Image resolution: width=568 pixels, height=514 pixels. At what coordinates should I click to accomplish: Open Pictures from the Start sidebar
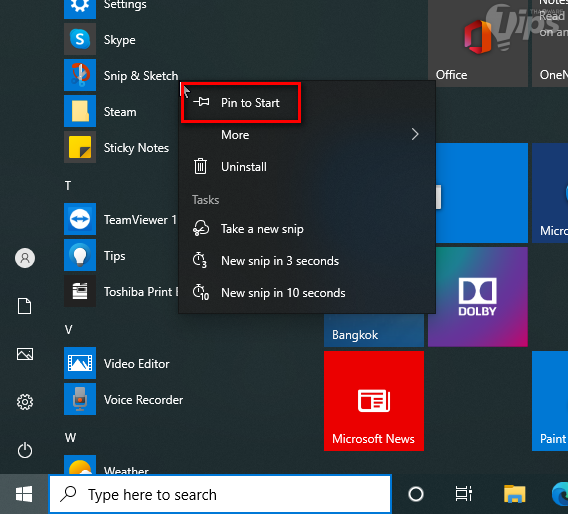coord(25,354)
